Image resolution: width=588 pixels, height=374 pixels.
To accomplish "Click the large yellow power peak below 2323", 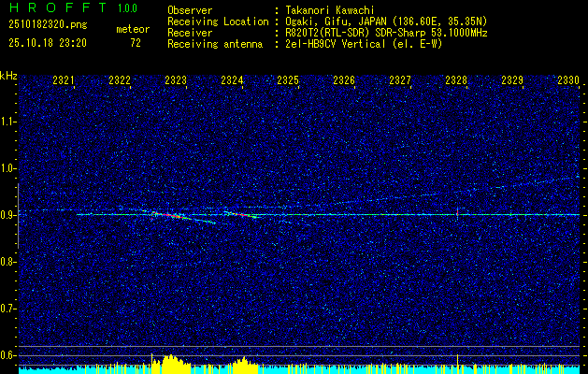I will click(x=171, y=364).
